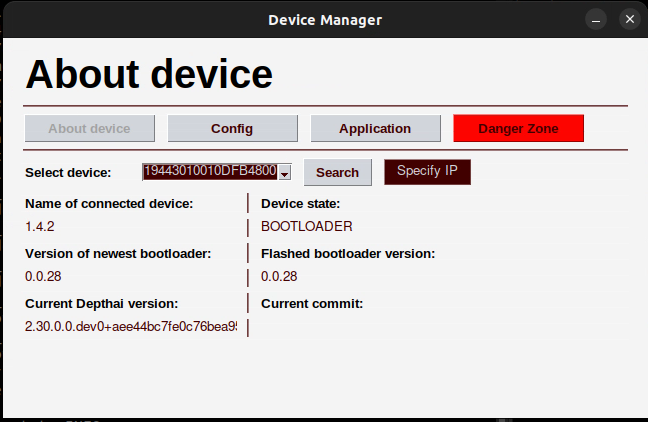Click the Name of connected device label
648x422 pixels.
tap(109, 203)
